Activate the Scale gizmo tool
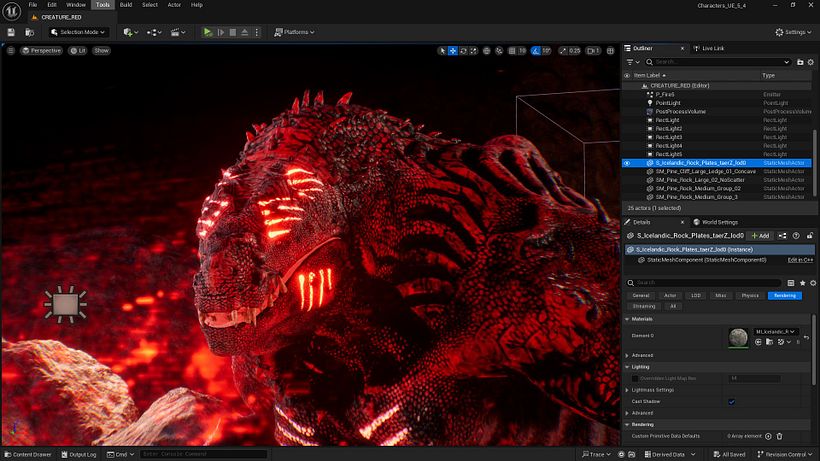 pyautogui.click(x=473, y=51)
